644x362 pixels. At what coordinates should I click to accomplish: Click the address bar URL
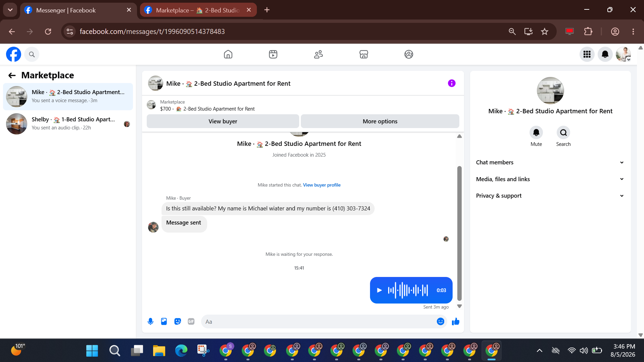coord(152,32)
